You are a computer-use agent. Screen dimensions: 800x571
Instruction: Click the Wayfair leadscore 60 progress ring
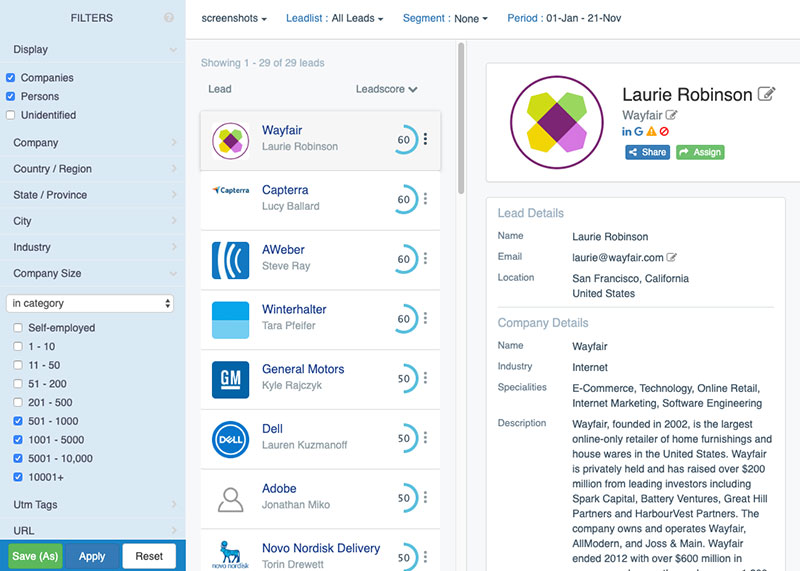(x=404, y=139)
